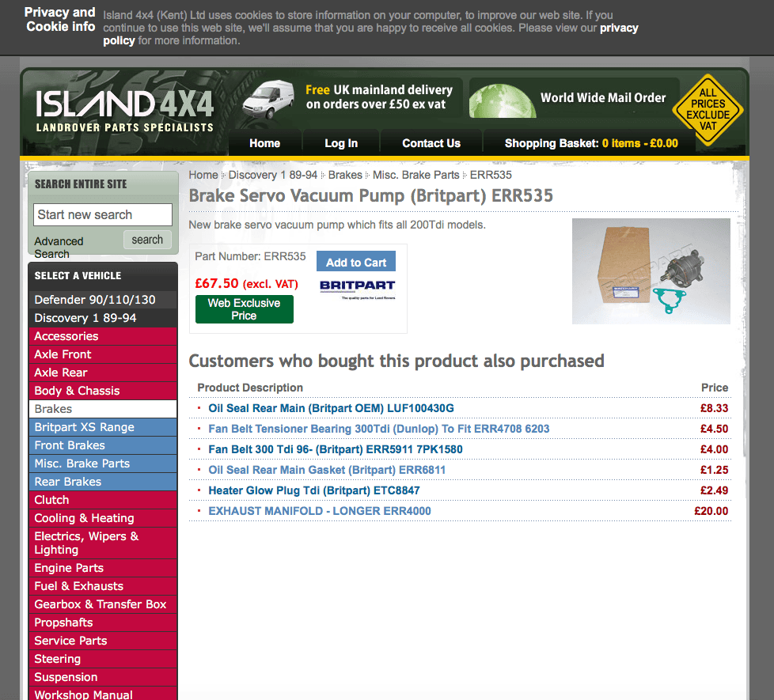Click the Island 4x4 logo
Viewport: 774px width, 700px height.
tap(125, 112)
